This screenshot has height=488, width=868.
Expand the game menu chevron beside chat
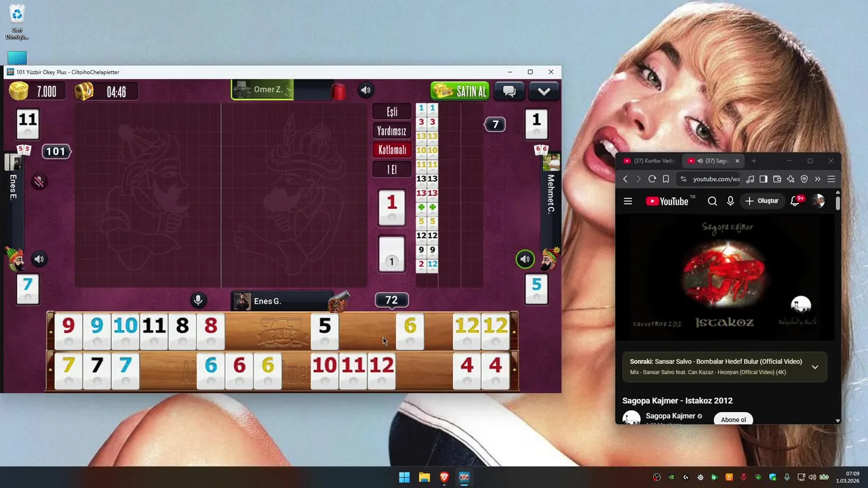tap(544, 91)
